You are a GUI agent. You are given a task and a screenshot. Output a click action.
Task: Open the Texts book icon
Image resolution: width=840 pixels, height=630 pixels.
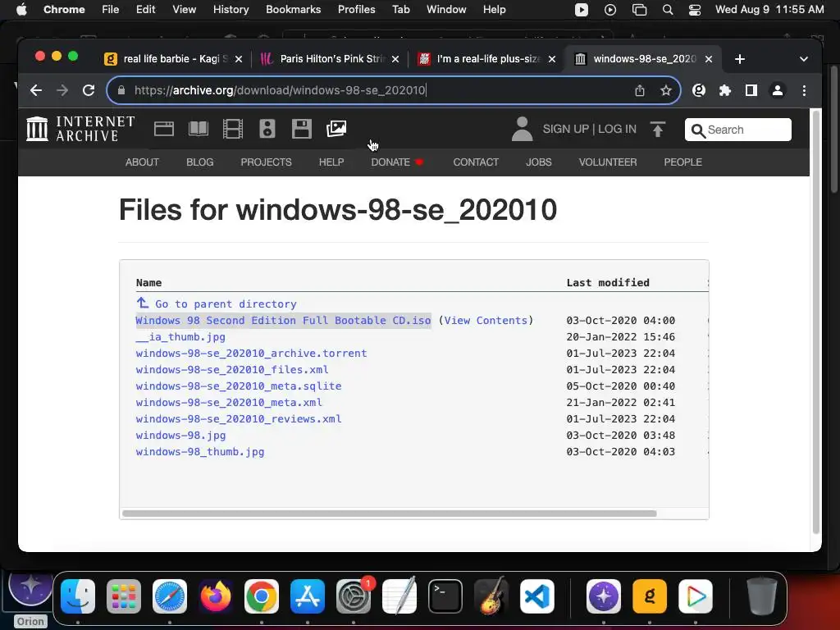[199, 129]
